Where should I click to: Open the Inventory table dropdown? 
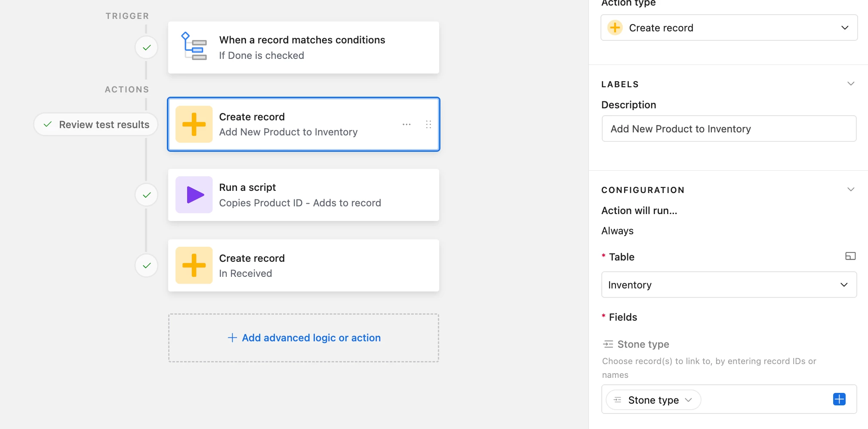click(729, 285)
